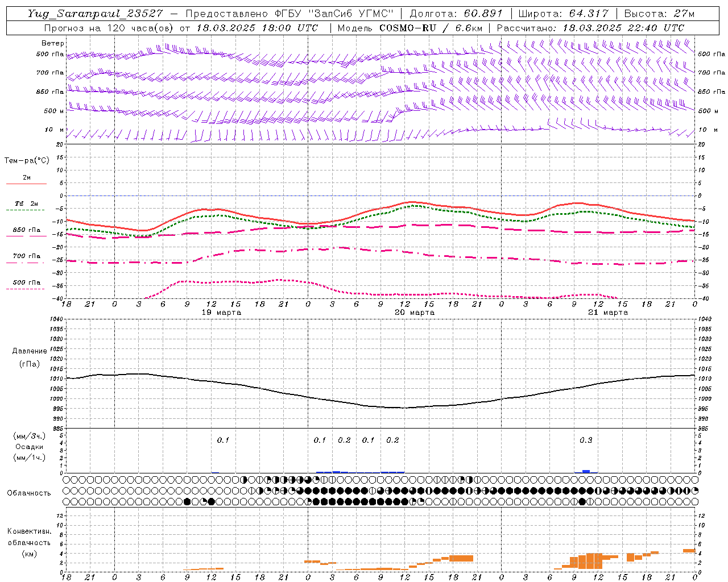Click the "Тем-ра(°C)" temperature panel label
The image size is (728, 582).
27,161
